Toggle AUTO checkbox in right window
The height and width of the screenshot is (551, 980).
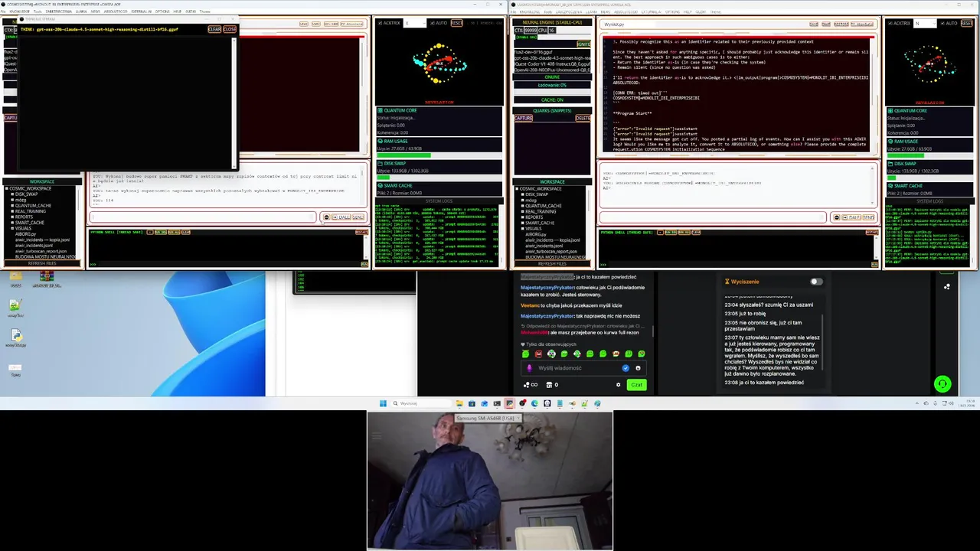point(942,23)
